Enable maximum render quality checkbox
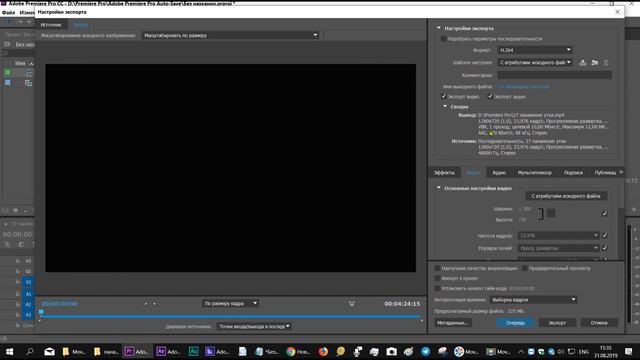 437,268
